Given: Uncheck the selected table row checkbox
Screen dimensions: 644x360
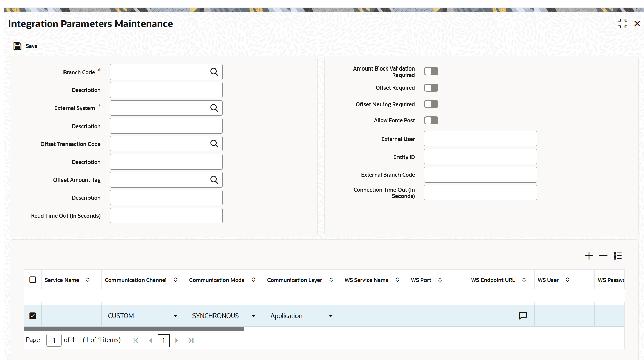Looking at the screenshot, I should click(x=33, y=316).
